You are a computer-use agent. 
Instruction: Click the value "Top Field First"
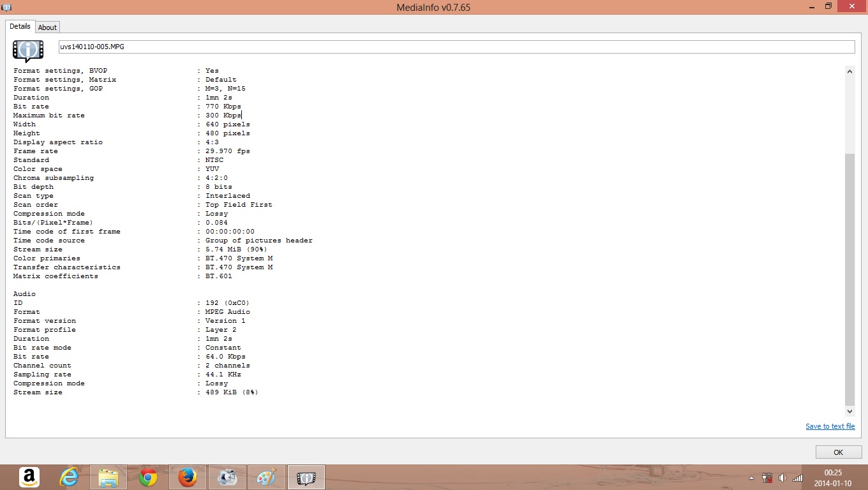click(239, 205)
